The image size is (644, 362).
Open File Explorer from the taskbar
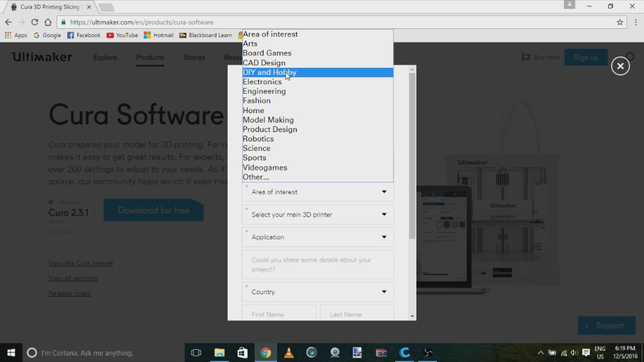(x=219, y=353)
